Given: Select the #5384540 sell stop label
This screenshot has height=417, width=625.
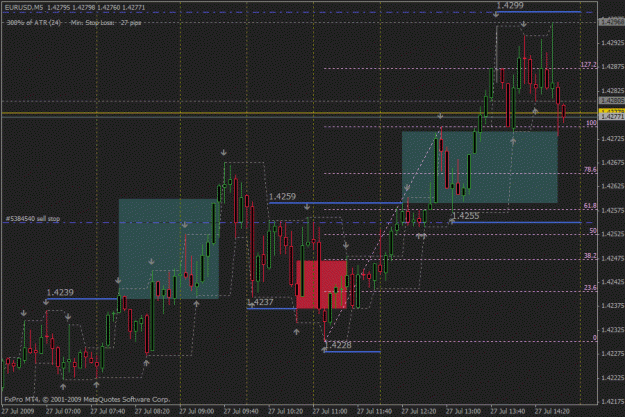Looking at the screenshot, I should tap(33, 218).
